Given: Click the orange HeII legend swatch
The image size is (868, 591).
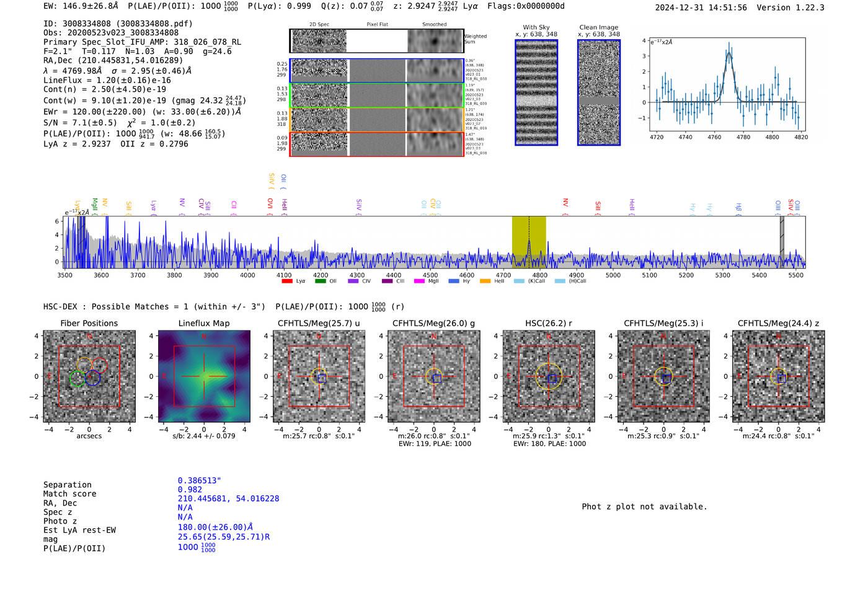Looking at the screenshot, I should tap(485, 281).
